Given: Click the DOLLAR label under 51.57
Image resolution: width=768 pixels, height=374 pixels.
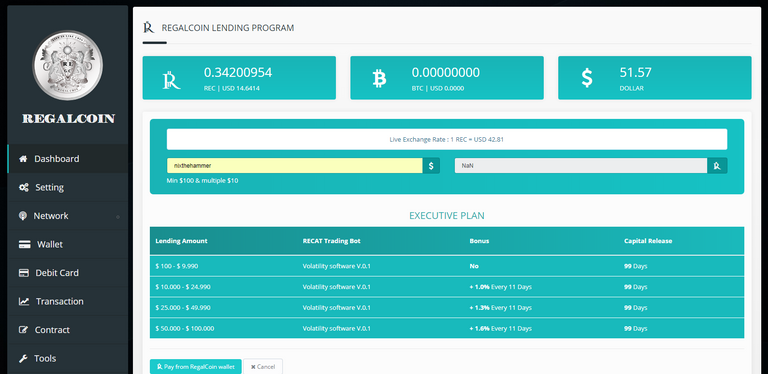Looking at the screenshot, I should pos(632,89).
